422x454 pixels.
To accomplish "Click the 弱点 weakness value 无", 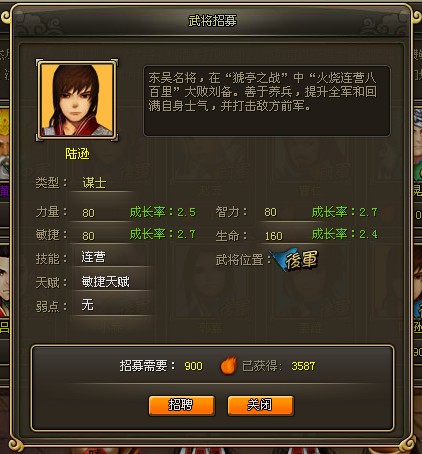I will click(88, 305).
